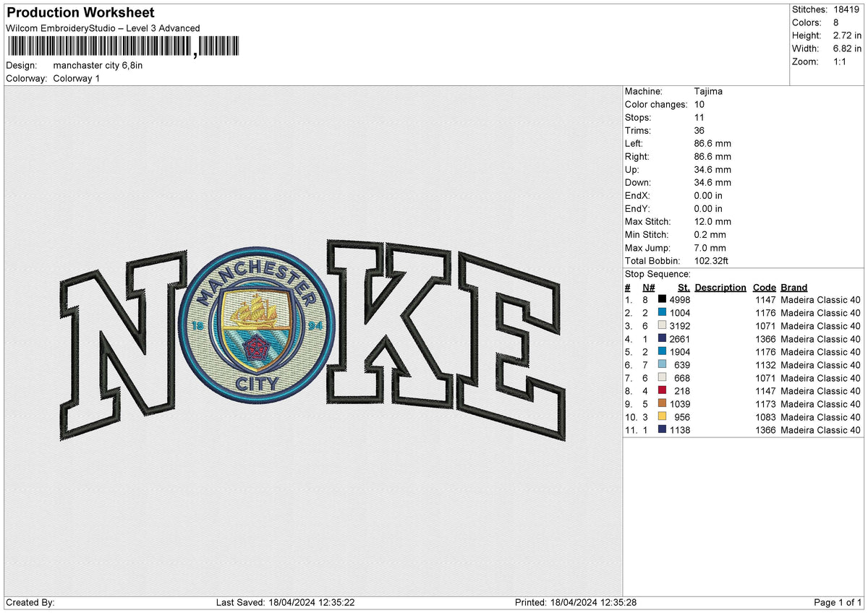This screenshot has width=868, height=613.
Task: Click the blue swatch beside 1904 stitches
Action: (x=662, y=351)
